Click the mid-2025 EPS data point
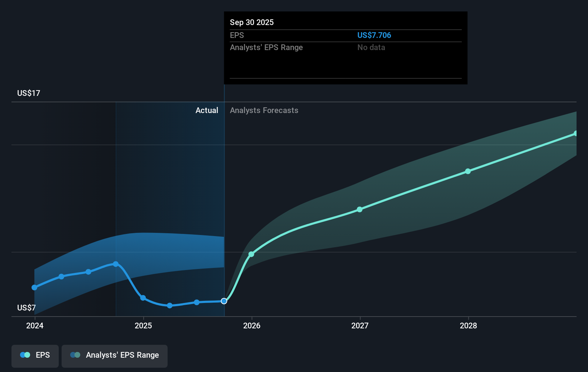 [x=197, y=302]
